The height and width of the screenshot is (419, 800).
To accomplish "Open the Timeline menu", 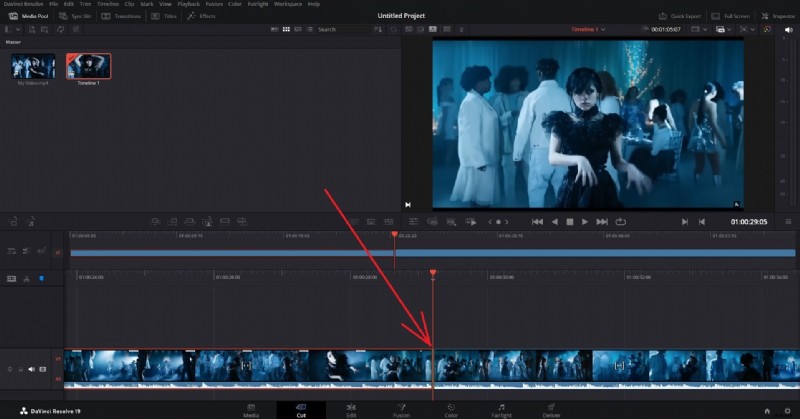I will click(108, 4).
